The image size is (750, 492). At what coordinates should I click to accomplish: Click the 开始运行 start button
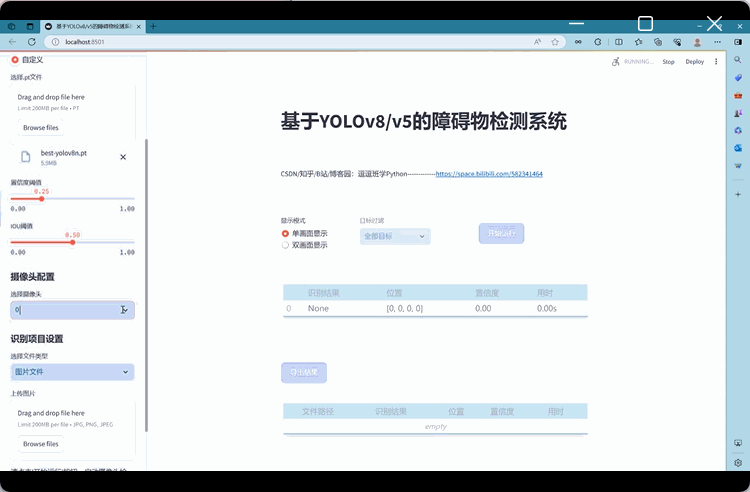[x=501, y=233]
